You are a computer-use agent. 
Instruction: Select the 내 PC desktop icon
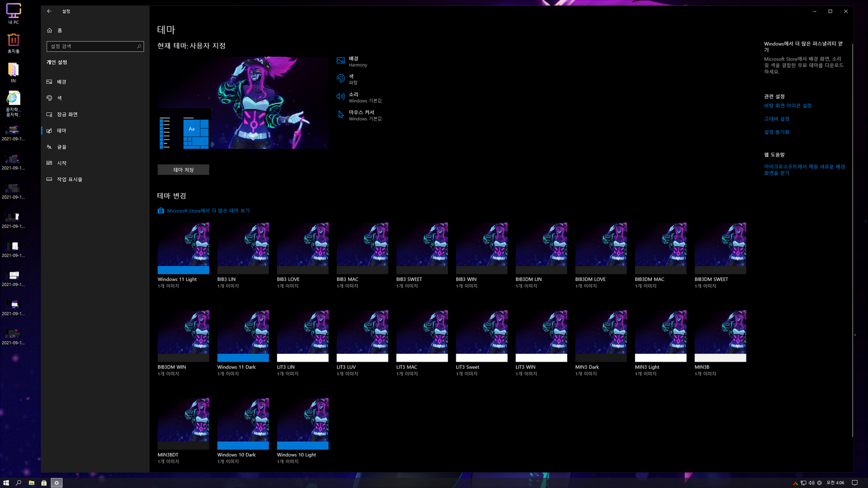click(14, 14)
